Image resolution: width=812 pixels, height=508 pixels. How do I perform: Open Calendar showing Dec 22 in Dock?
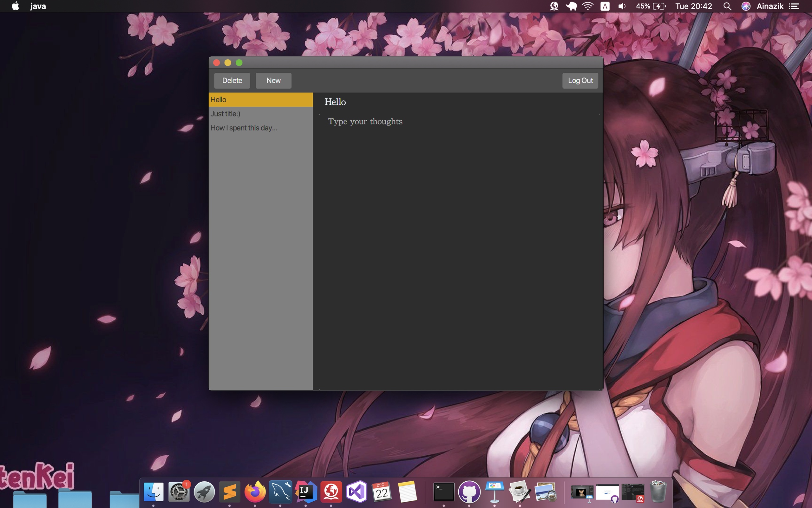(382, 492)
